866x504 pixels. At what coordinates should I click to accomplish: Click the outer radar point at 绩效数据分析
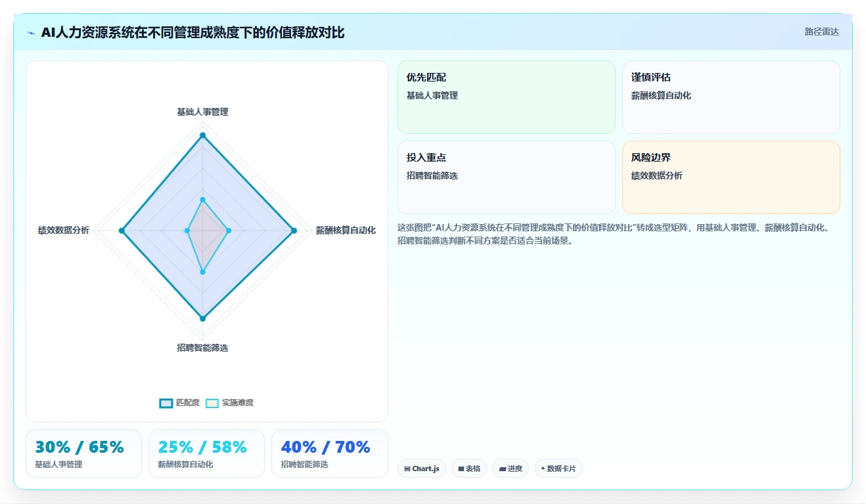click(122, 231)
